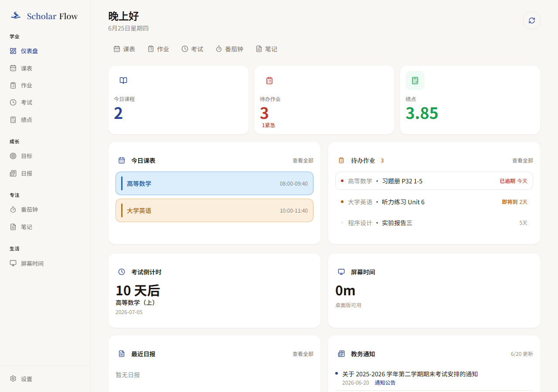Click the 最近日报 document icon

click(x=122, y=354)
